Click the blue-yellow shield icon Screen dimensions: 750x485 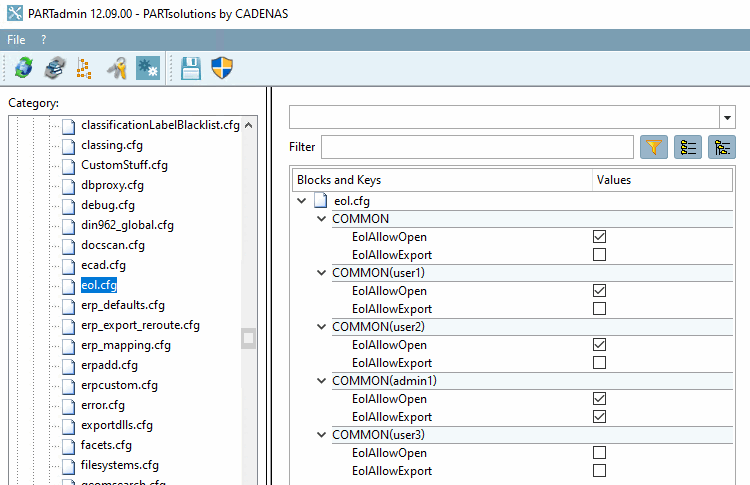point(222,68)
